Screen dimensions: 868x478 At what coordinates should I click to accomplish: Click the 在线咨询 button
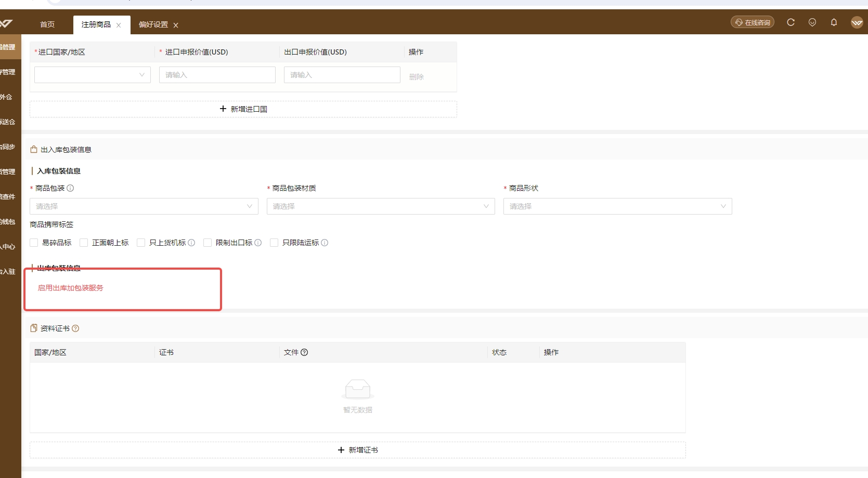(753, 22)
